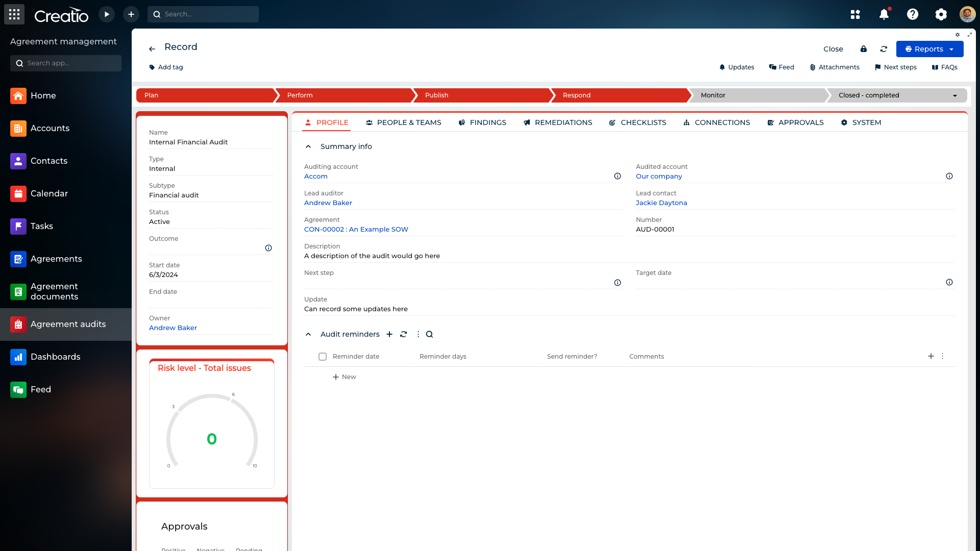Switch to the FINDINGS tab
The width and height of the screenshot is (980, 551).
click(x=482, y=122)
